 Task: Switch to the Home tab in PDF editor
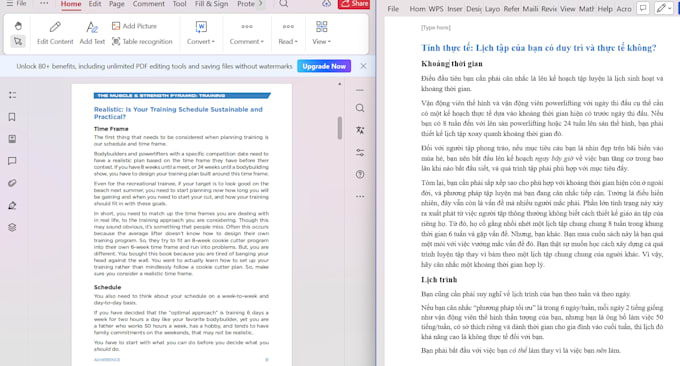tap(71, 4)
